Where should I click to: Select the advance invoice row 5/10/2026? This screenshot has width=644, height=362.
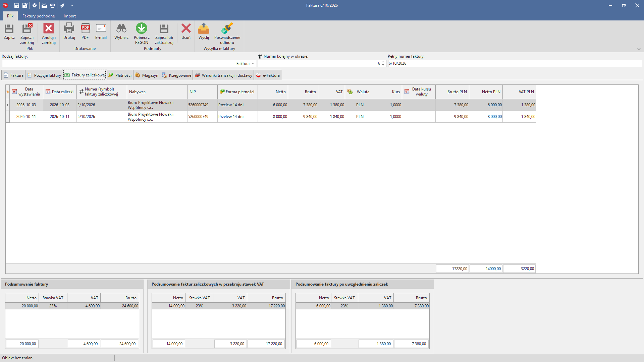(271, 117)
